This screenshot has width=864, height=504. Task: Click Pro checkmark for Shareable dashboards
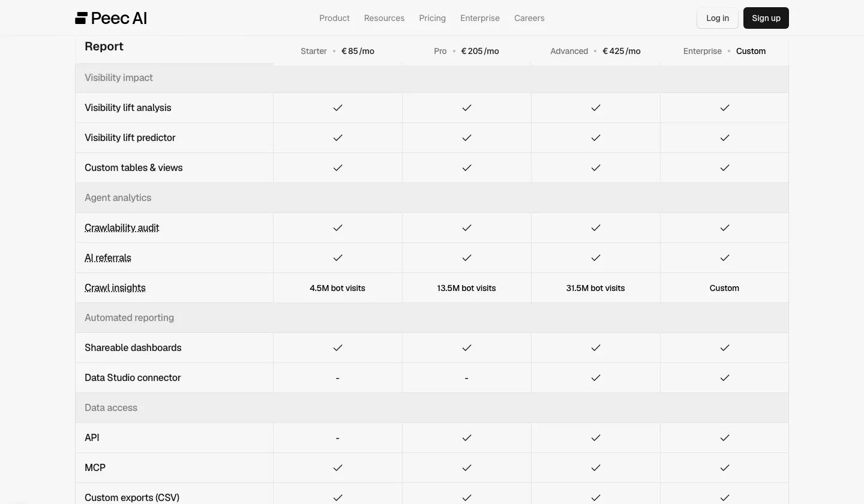(x=467, y=348)
